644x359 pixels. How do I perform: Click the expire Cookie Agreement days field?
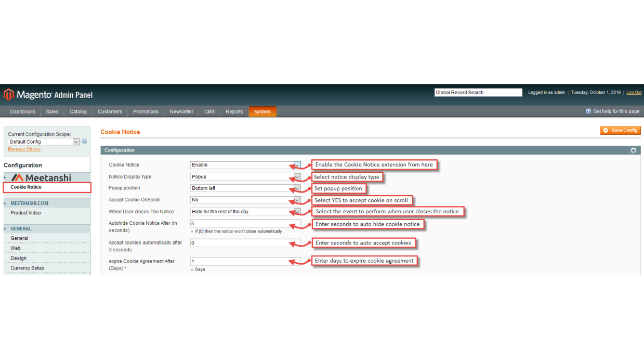pos(245,262)
